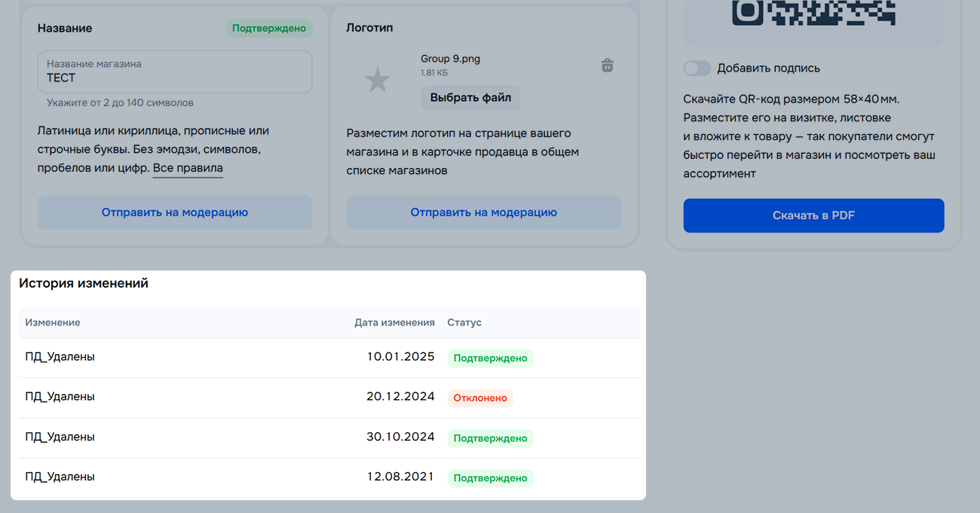Viewport: 980px width, 513px height.
Task: Select the Подтверждено status for 30.10.2024
Action: pyautogui.click(x=490, y=438)
